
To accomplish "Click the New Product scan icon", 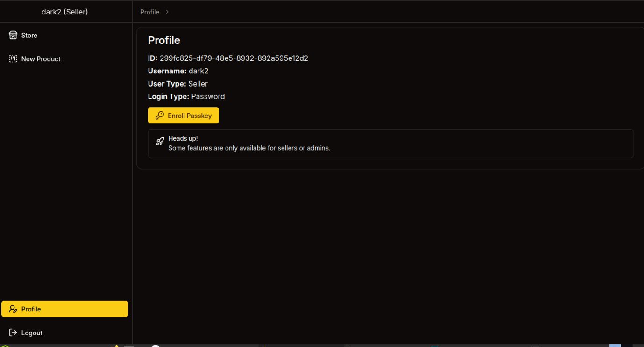I will [x=13, y=58].
